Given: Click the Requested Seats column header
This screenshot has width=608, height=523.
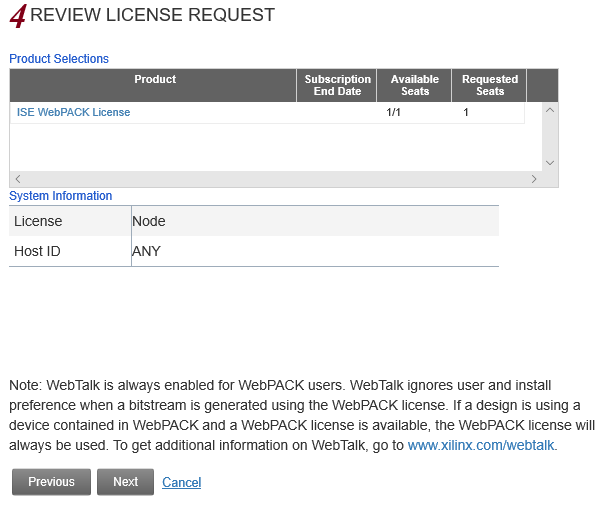Looking at the screenshot, I should (x=489, y=85).
